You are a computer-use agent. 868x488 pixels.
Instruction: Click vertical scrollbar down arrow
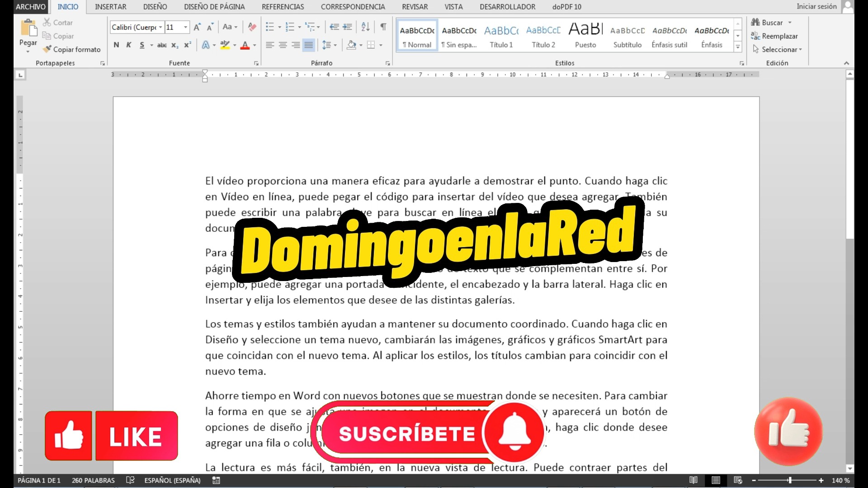pos(850,469)
